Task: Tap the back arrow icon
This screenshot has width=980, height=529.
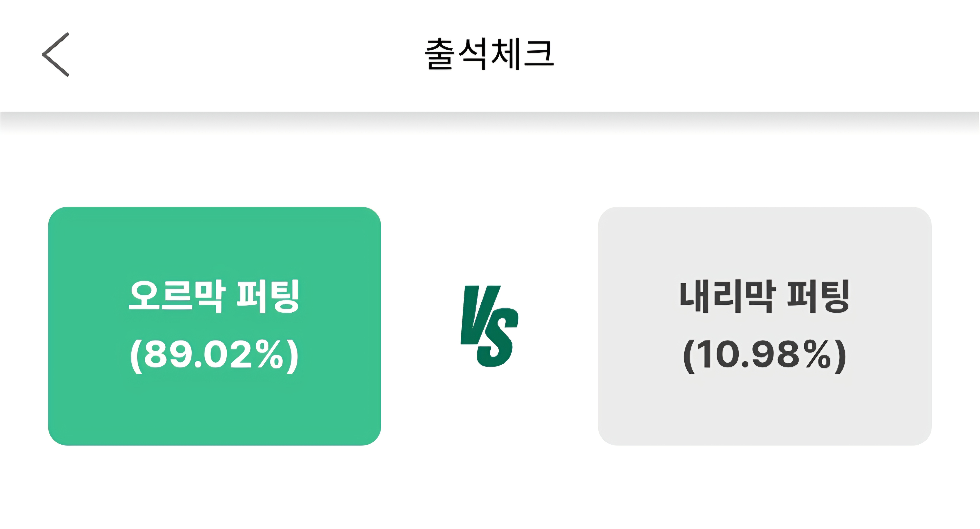Action: click(x=56, y=55)
